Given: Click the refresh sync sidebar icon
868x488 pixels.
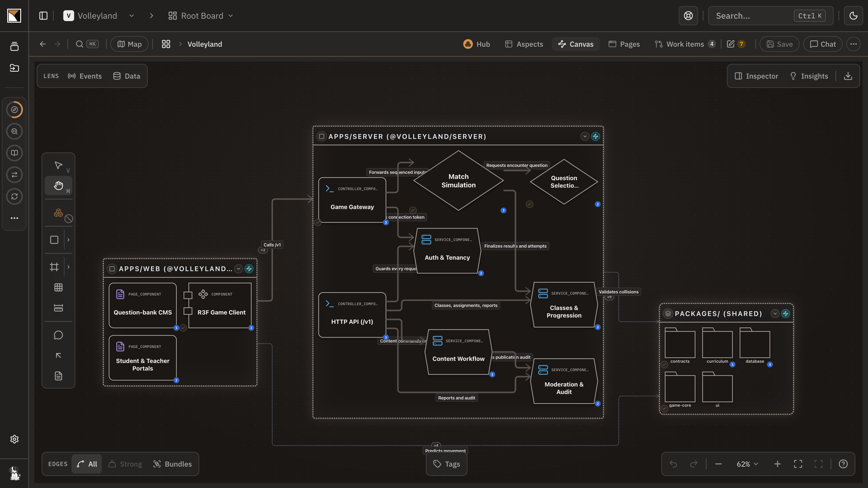Looking at the screenshot, I should pos(14,196).
